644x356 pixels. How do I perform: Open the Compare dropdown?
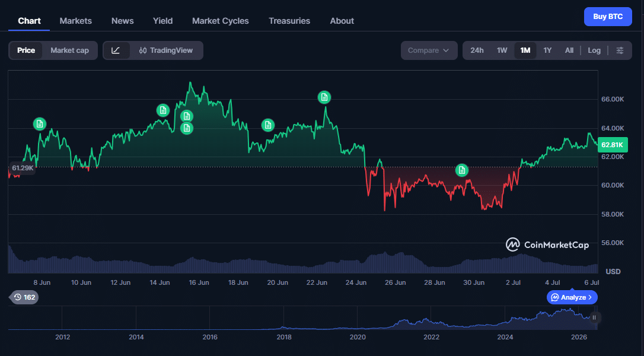(x=429, y=50)
